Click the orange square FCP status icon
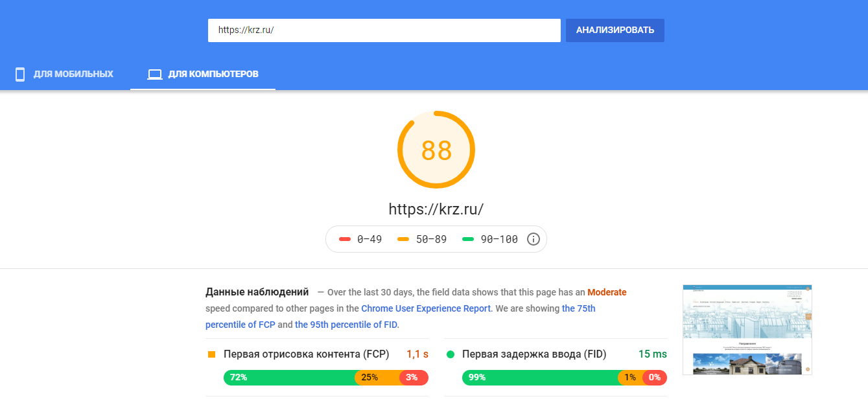868x414 pixels. tap(211, 354)
